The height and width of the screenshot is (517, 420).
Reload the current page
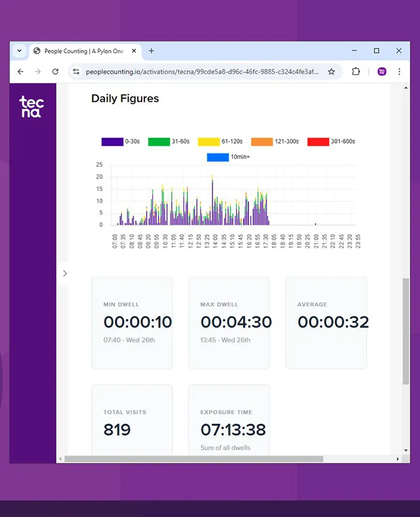pyautogui.click(x=55, y=72)
